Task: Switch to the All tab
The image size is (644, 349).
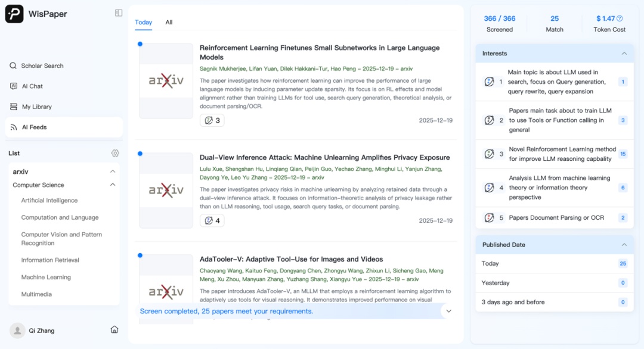Action: coord(169,22)
